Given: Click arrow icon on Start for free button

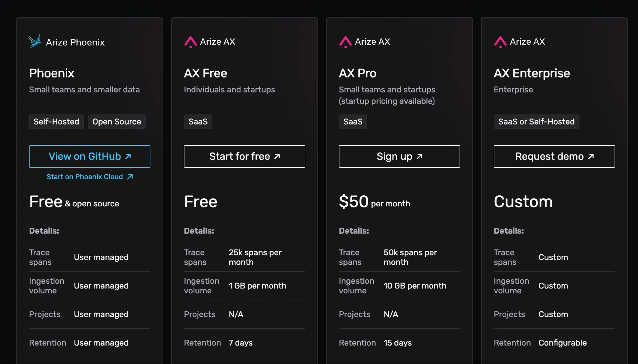Looking at the screenshot, I should click(x=277, y=156).
